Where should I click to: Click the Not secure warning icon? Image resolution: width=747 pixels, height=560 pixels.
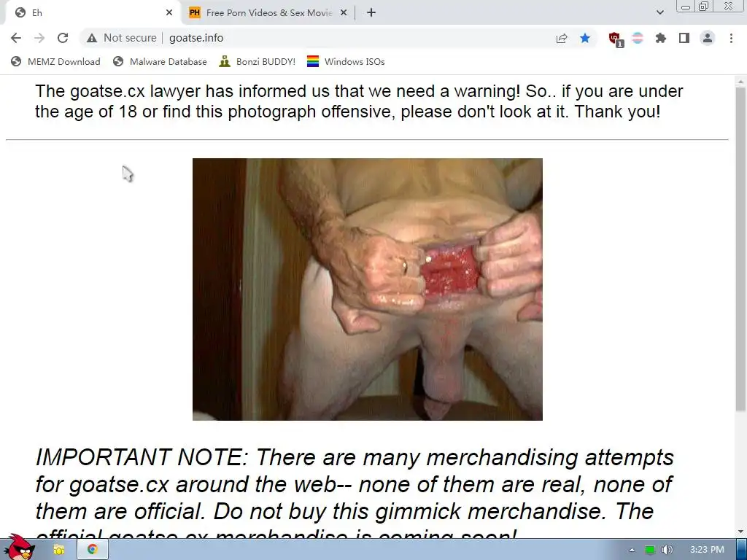tap(92, 38)
